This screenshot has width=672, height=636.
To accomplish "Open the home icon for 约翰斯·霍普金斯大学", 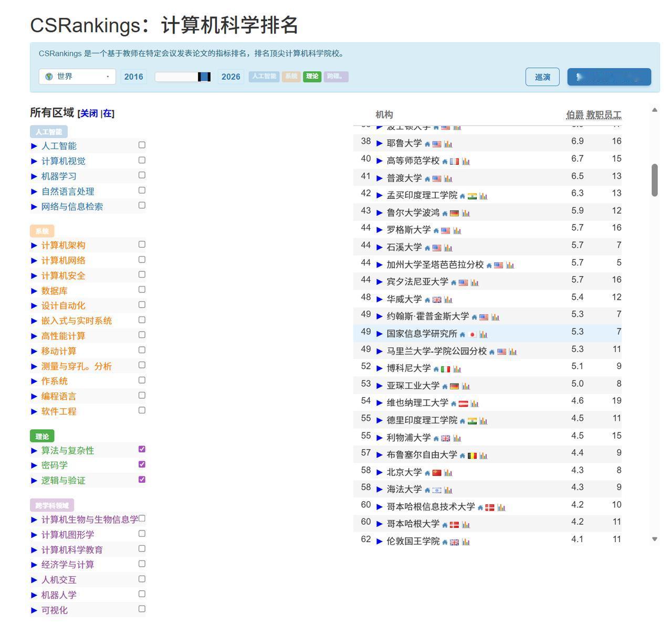I will click(474, 317).
